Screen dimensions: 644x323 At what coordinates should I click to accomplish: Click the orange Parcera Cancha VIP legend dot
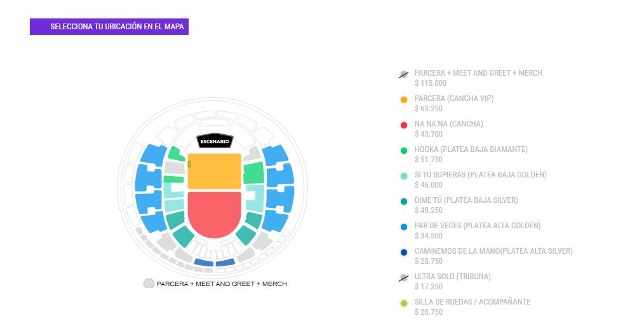[x=404, y=100]
